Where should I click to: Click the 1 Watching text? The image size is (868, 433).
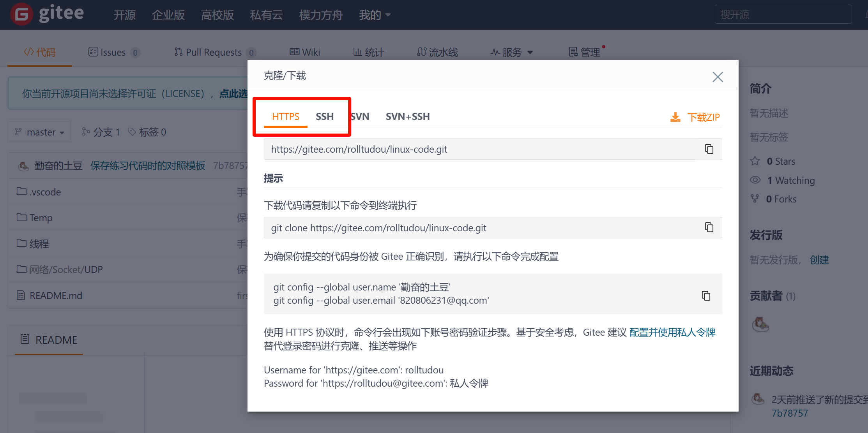[791, 180]
